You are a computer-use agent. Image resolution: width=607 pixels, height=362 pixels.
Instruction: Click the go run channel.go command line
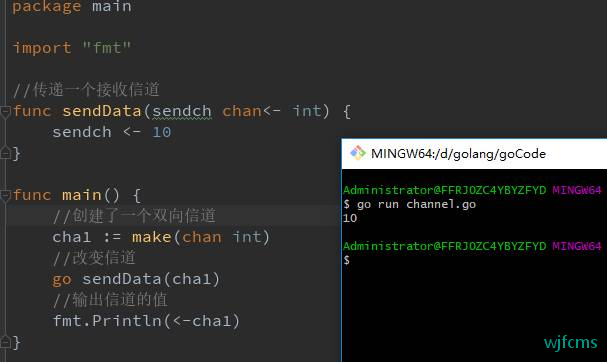coord(410,204)
